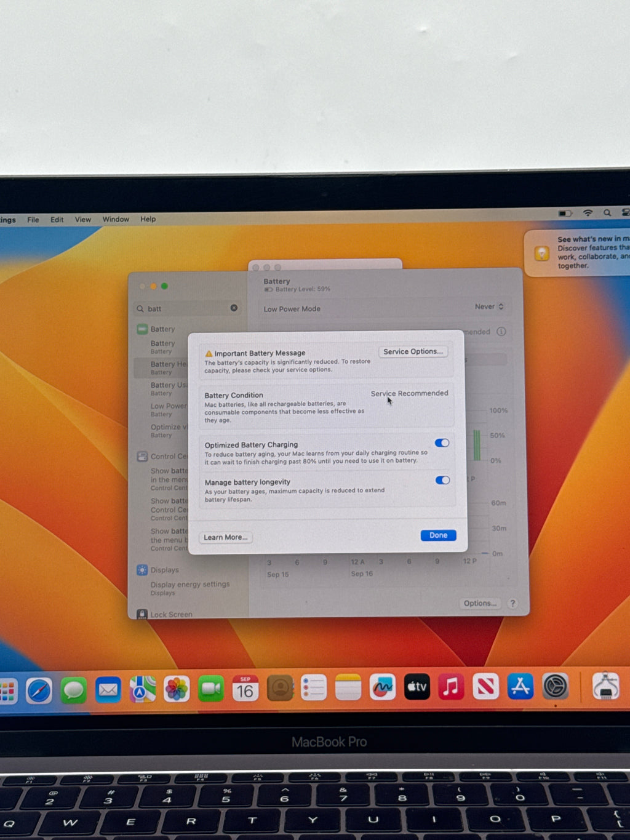630x840 pixels.
Task: Open the last Dock icon beside System Settings
Action: coord(605,685)
